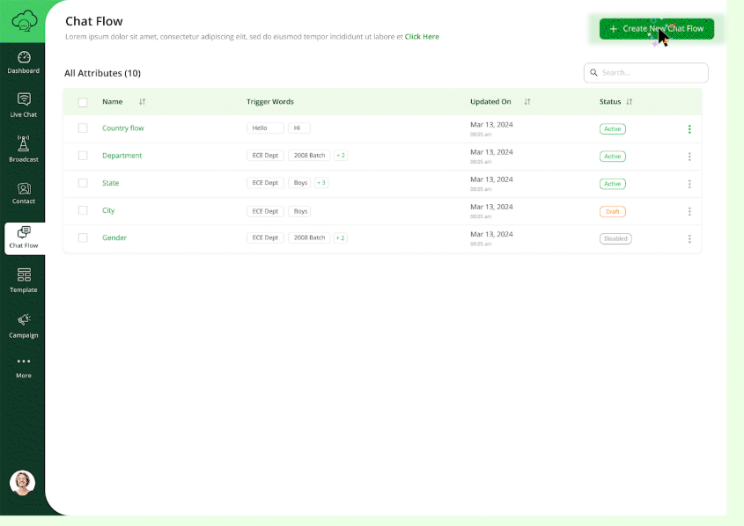
Task: Open the Dashboard sidebar icon
Action: point(24,63)
